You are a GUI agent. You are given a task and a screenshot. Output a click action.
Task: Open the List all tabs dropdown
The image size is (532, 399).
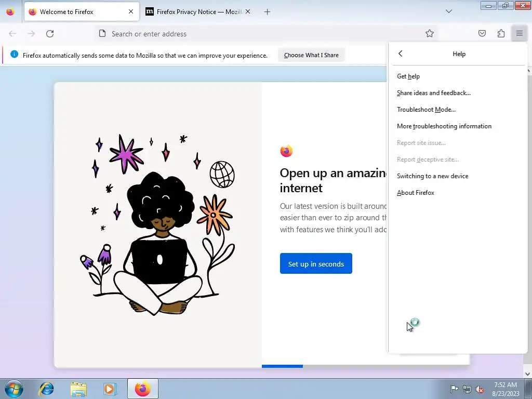tap(448, 11)
